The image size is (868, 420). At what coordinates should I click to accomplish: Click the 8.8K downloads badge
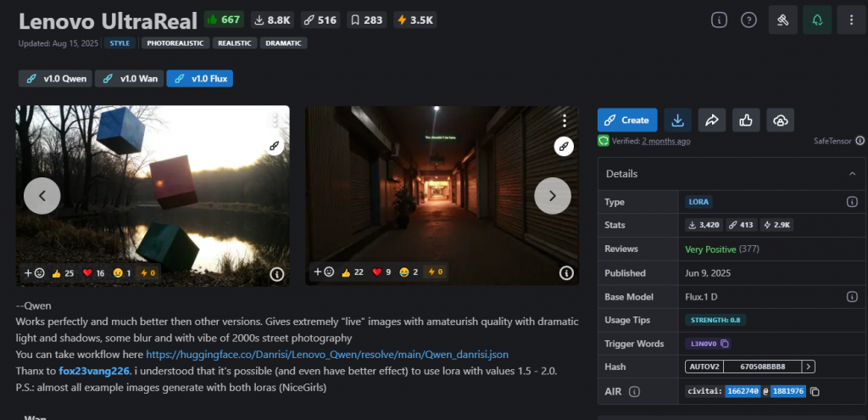[274, 20]
